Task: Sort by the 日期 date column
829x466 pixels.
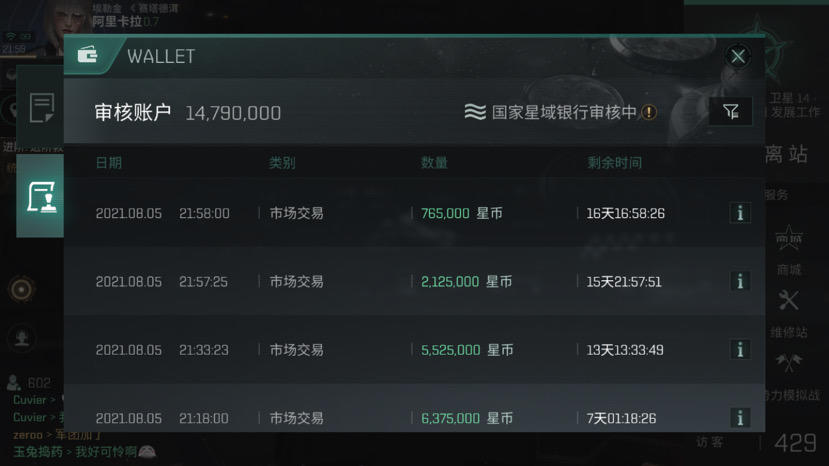Action: tap(109, 162)
